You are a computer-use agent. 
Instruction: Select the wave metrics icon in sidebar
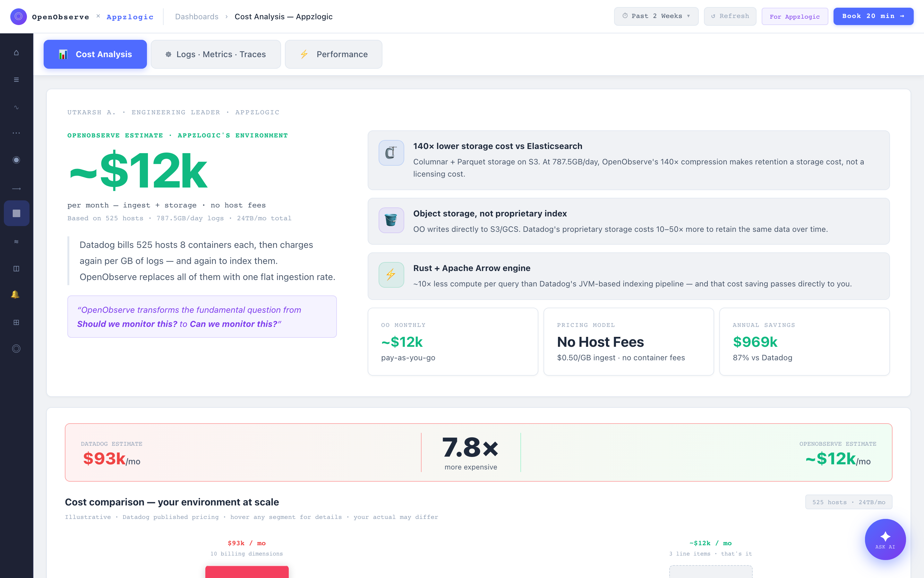point(16,107)
